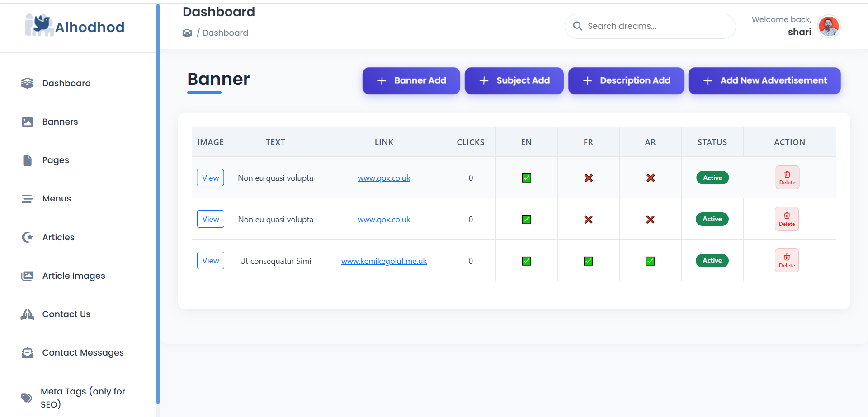Open the www.kemikegoluf.me.uk link
Screen dimensions: 868x417
pyautogui.click(x=384, y=261)
